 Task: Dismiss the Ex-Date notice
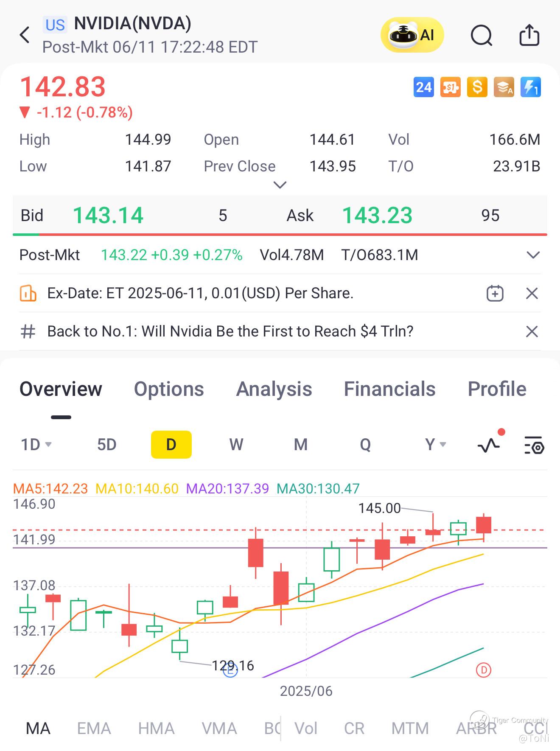pos(532,293)
